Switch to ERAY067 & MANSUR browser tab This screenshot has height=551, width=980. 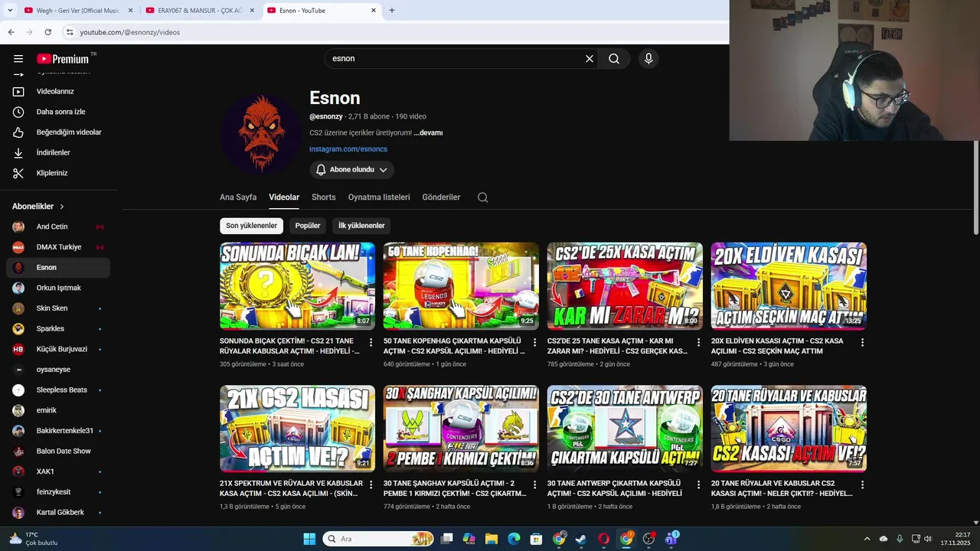tap(199, 10)
